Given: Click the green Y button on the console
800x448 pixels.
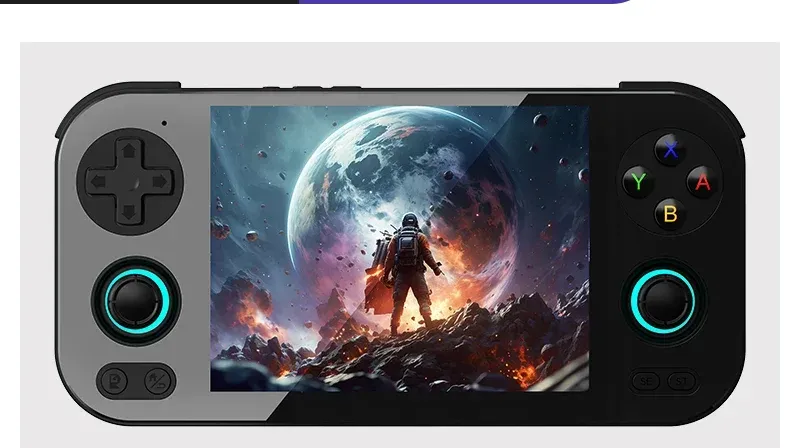Looking at the screenshot, I should point(638,182).
